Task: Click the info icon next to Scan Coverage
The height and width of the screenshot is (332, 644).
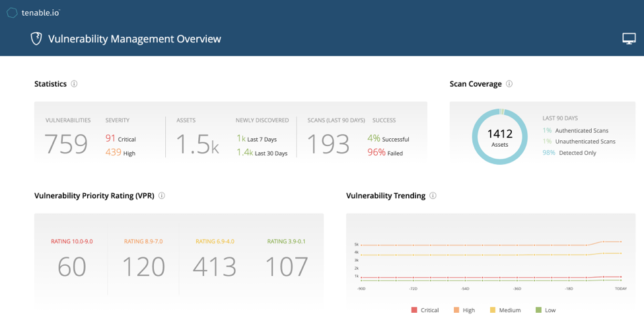Action: [x=509, y=84]
